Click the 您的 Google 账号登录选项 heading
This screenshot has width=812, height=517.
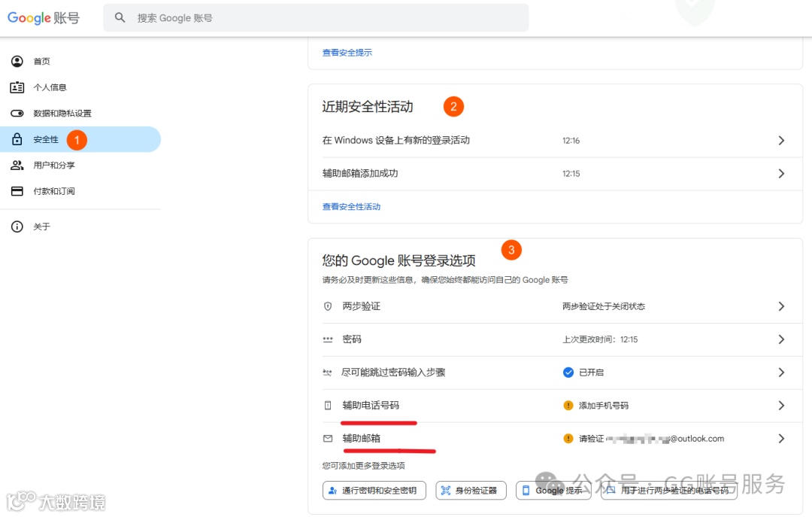[x=398, y=260]
